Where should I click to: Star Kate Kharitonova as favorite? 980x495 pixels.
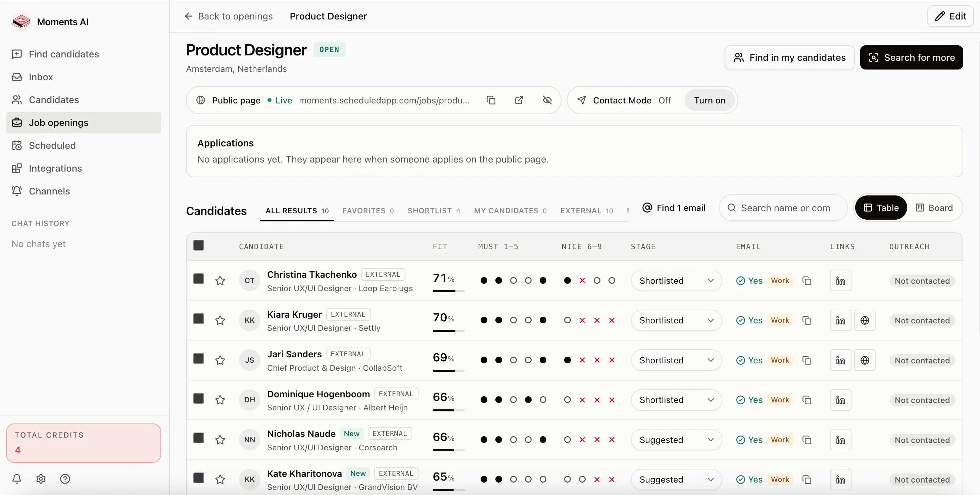click(x=220, y=480)
